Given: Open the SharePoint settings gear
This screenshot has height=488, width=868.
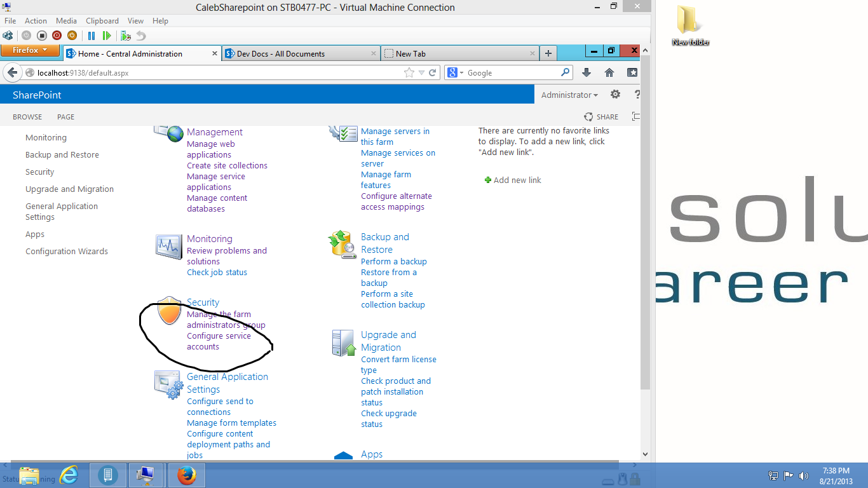Looking at the screenshot, I should pyautogui.click(x=615, y=95).
